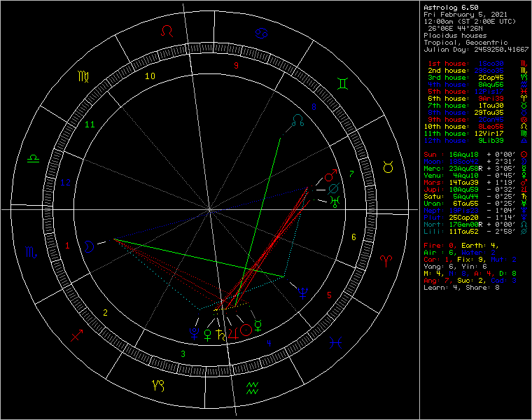Select the green Aquarius wave glyph on the wheel
Screen dimensions: 532x420
tap(252, 388)
